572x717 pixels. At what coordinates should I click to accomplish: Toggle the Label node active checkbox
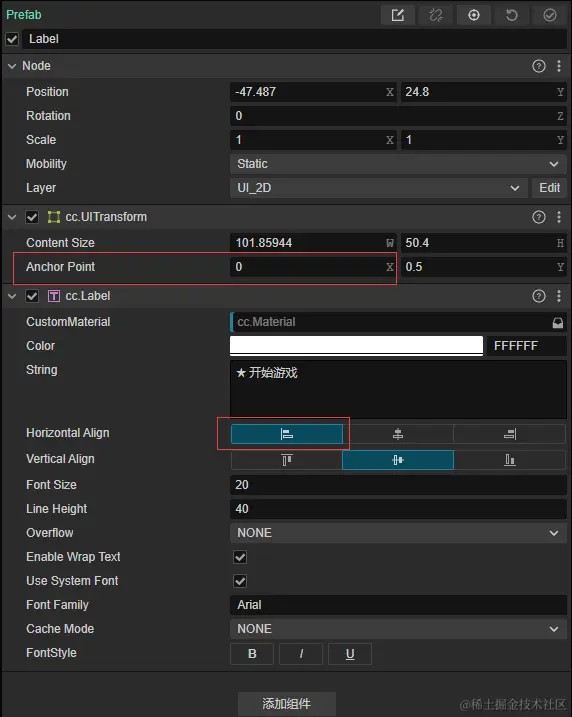pos(12,39)
